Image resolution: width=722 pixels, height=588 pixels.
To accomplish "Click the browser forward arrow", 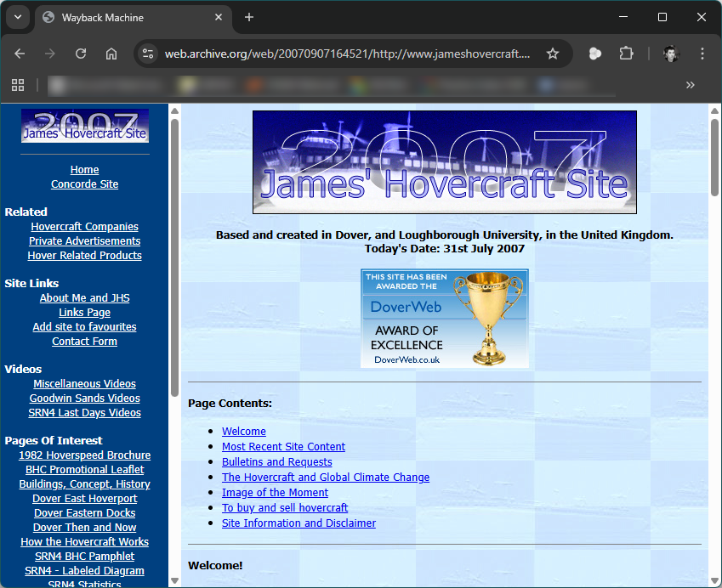I will click(49, 54).
